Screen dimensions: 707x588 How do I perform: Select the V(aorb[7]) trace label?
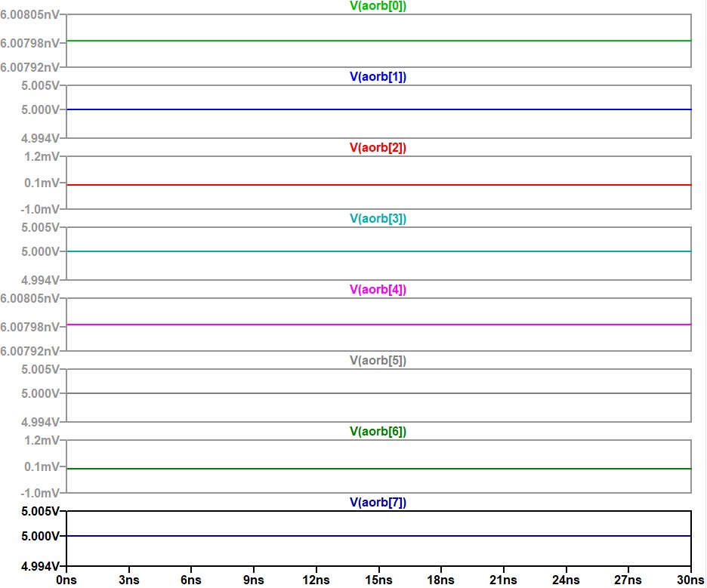378,503
